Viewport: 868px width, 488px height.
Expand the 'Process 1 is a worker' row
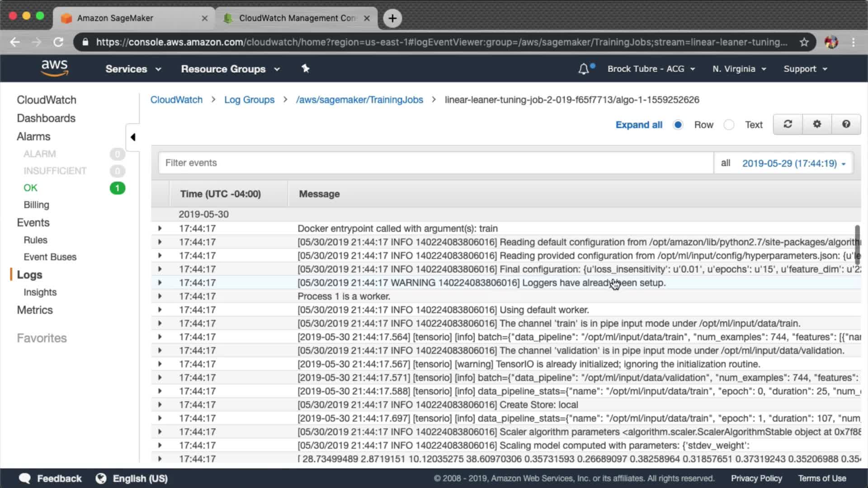[x=160, y=296]
